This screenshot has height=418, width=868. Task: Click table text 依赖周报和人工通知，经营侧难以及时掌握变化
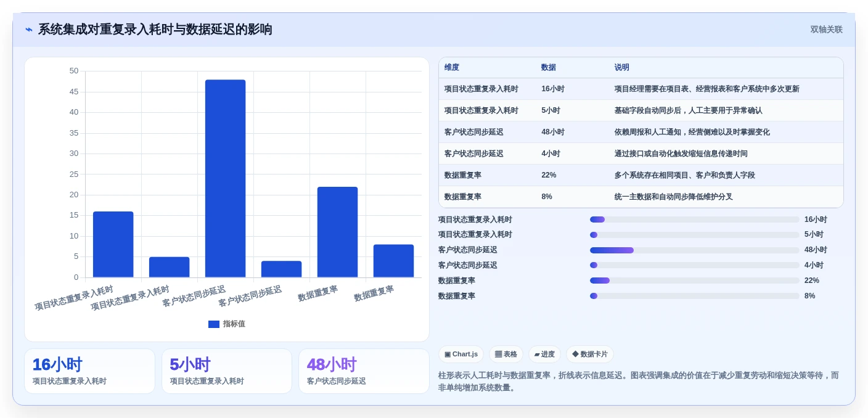coord(692,132)
